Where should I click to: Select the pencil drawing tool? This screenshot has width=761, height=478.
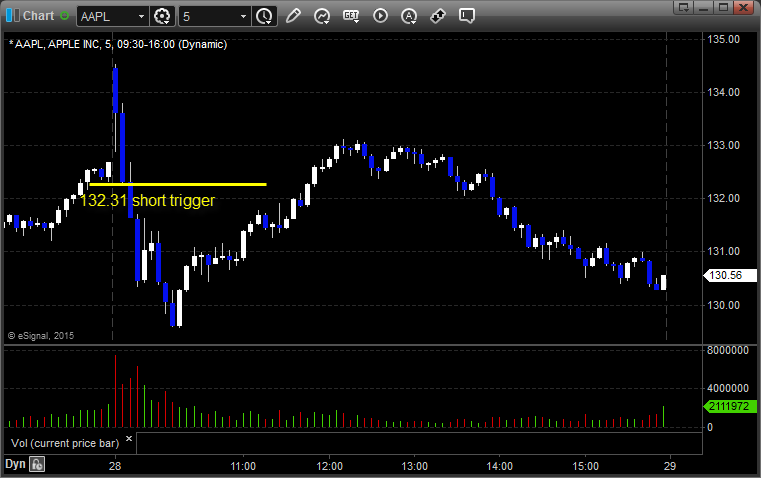(x=293, y=16)
